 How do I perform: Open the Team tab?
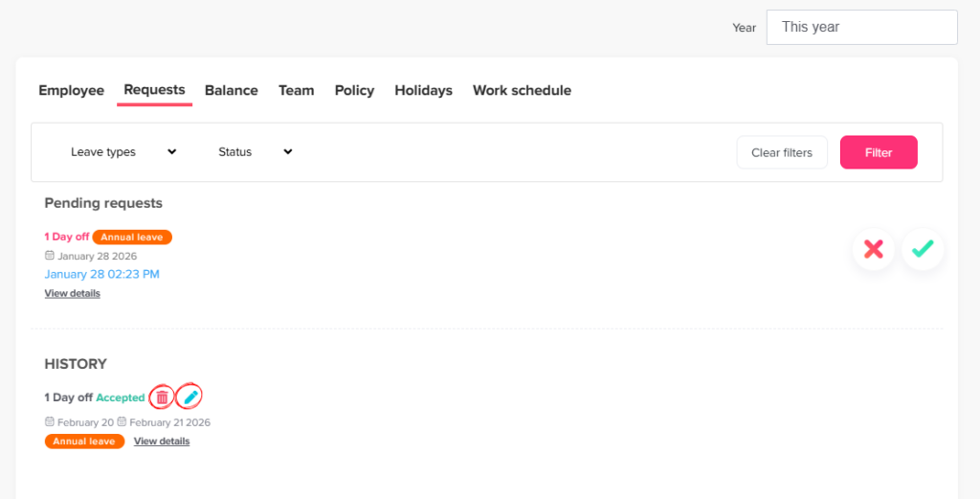296,90
